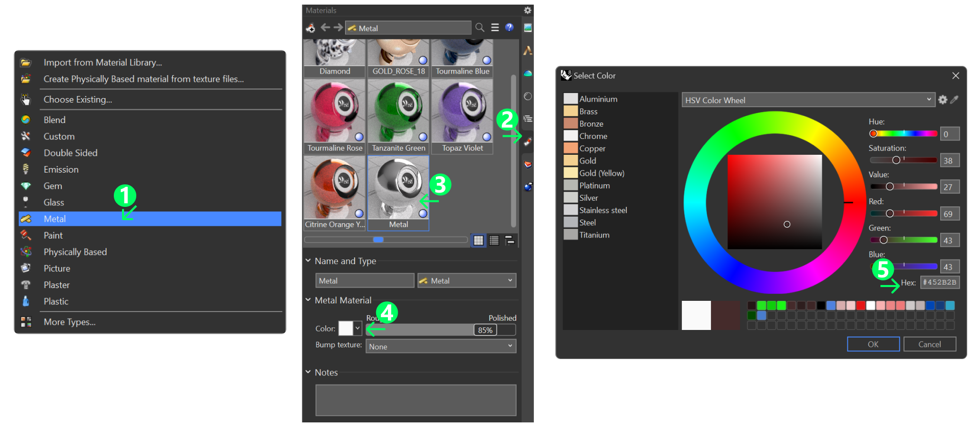
Task: Click the Rough to Polished slider
Action: [440, 330]
